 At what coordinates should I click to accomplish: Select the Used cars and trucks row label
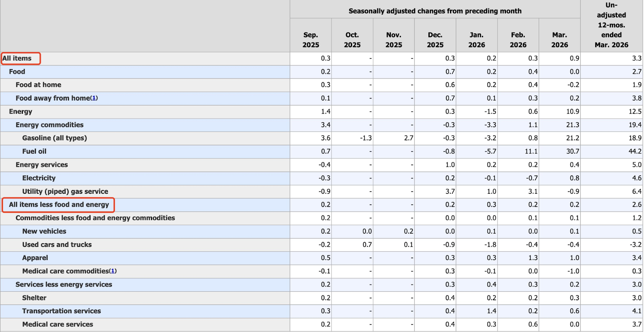tap(57, 244)
